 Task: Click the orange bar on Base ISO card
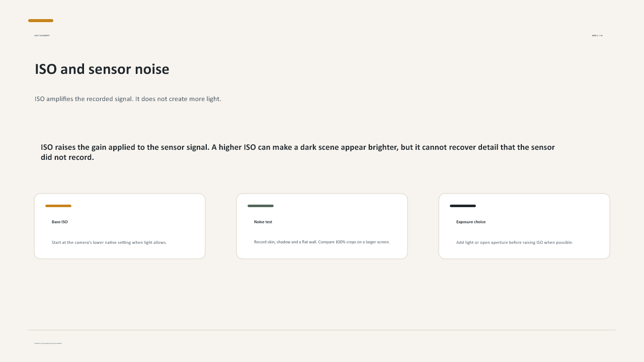tap(58, 206)
